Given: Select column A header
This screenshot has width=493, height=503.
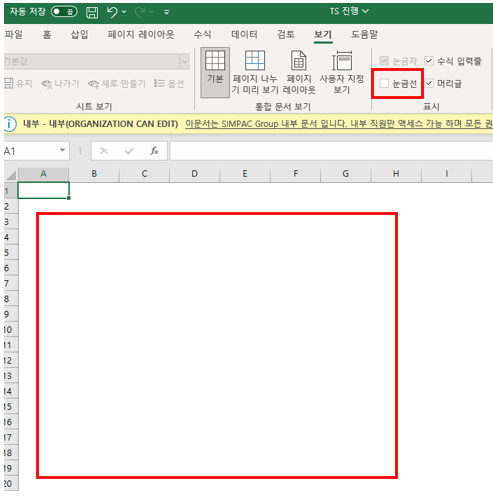Looking at the screenshot, I should tap(44, 174).
